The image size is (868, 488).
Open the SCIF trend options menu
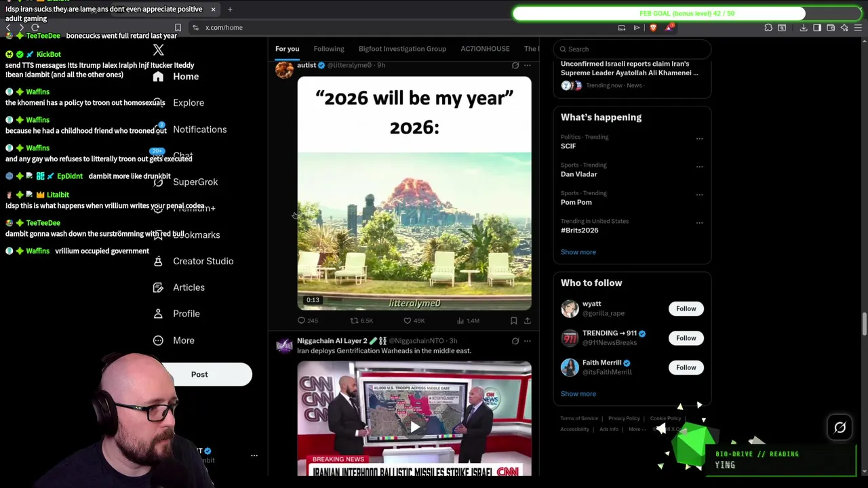[x=699, y=138]
